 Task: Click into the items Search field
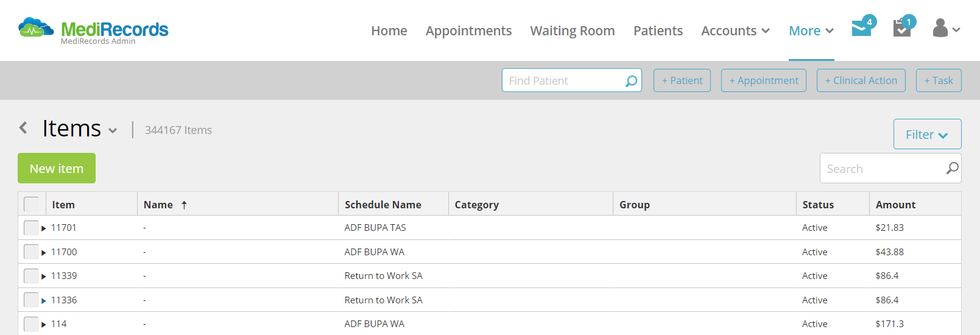[x=882, y=168]
